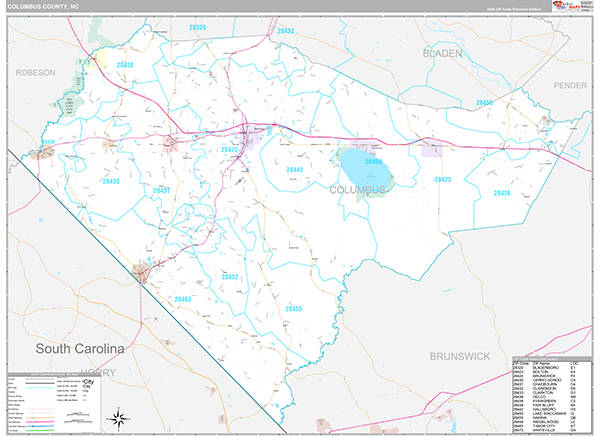The width and height of the screenshot is (600, 436).
Task: Click the blue lake shape near Columbus
Action: (x=365, y=167)
